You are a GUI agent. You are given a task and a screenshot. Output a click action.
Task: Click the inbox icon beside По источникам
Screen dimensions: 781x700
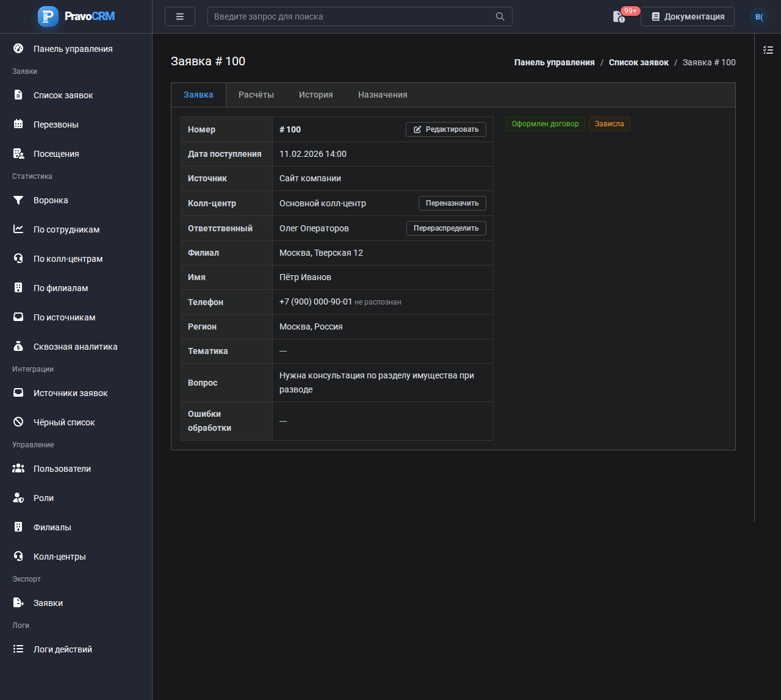tap(18, 317)
